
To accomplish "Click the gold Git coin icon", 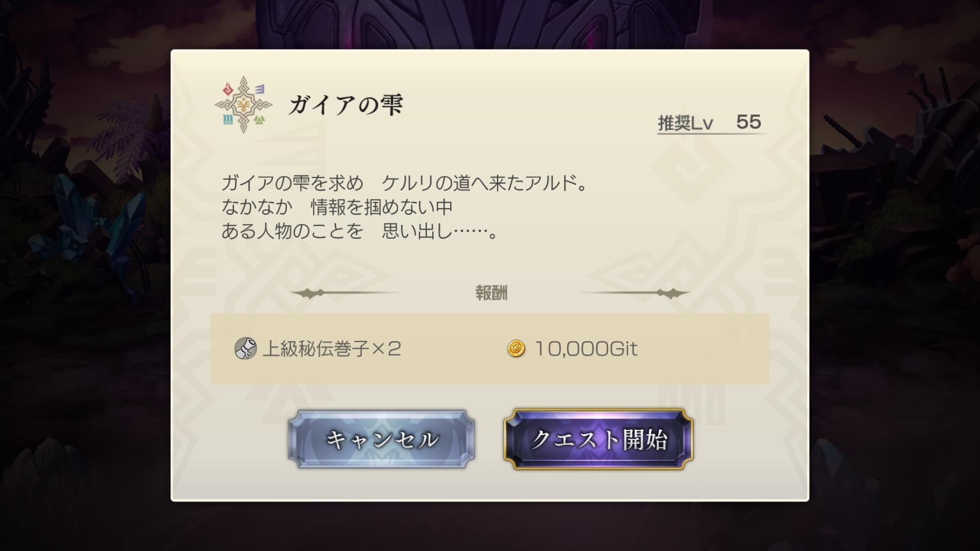I will point(516,349).
